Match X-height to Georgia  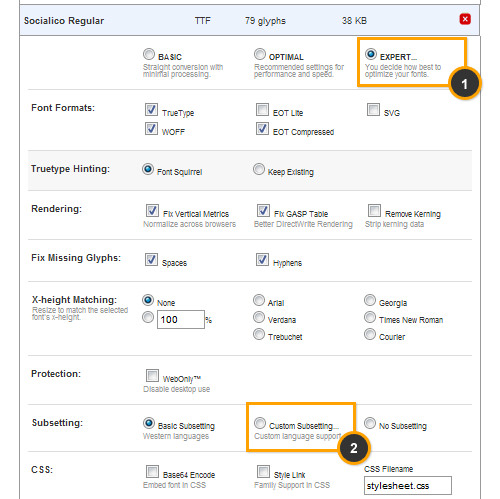coord(370,300)
